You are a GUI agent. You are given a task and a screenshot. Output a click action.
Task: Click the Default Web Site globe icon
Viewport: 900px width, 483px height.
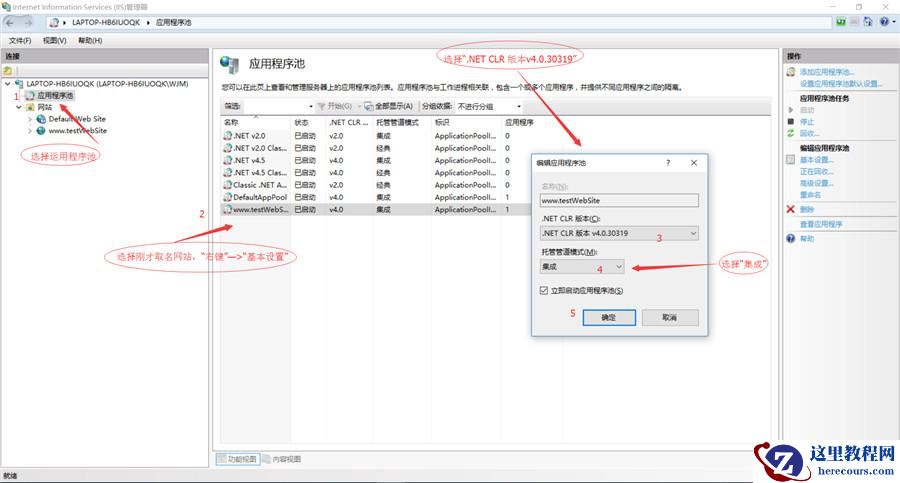tap(41, 119)
